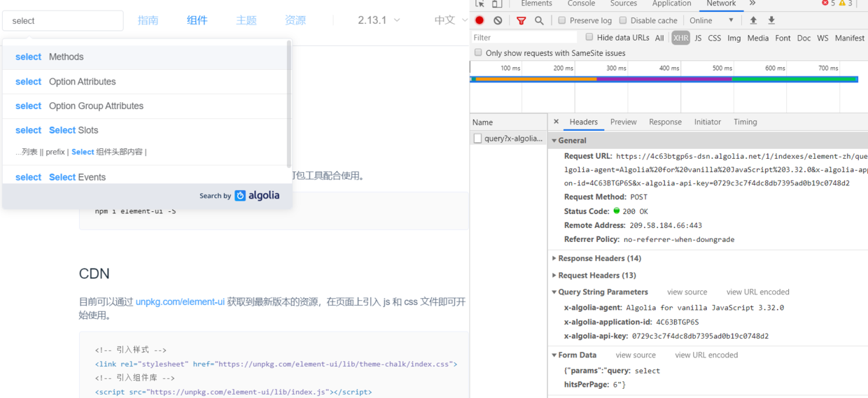This screenshot has height=398, width=868.
Task: Open the Online throttling dropdown
Action: [711, 20]
